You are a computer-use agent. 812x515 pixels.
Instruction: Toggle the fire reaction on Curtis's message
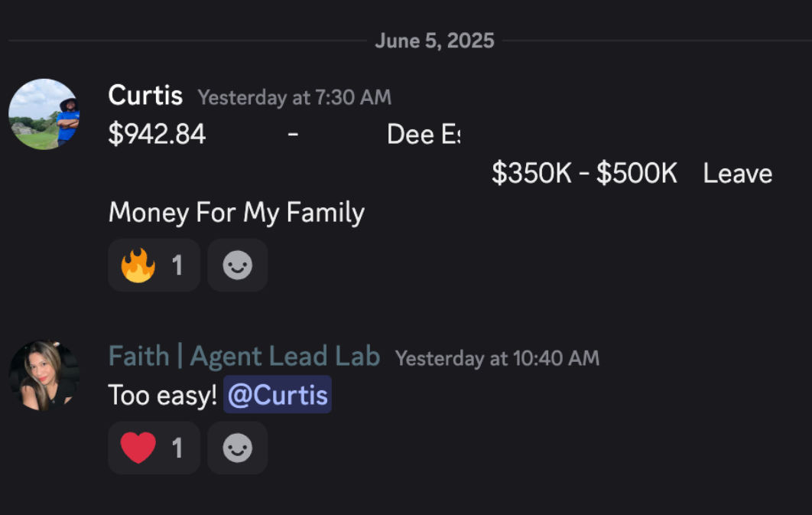pyautogui.click(x=154, y=266)
